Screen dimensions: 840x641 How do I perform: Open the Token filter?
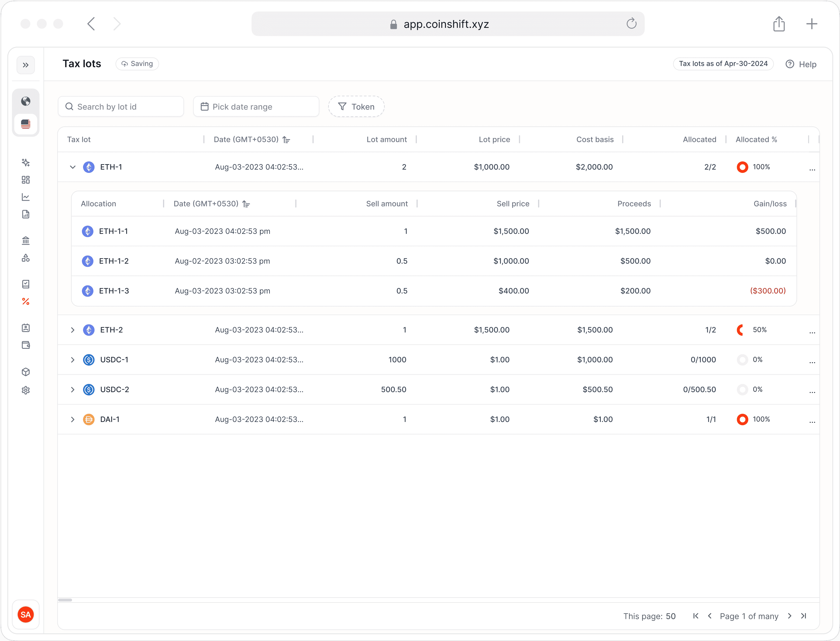[356, 107]
